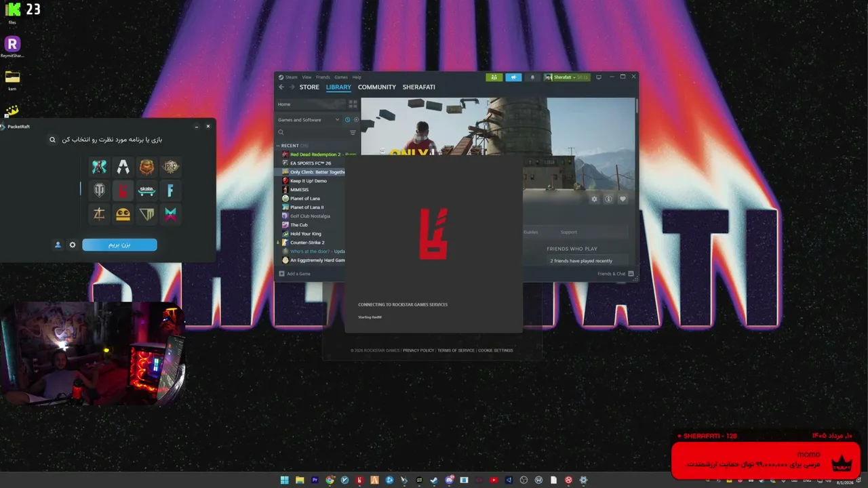Open game settings gear on Only Climb page
868x488 pixels.
[594, 199]
